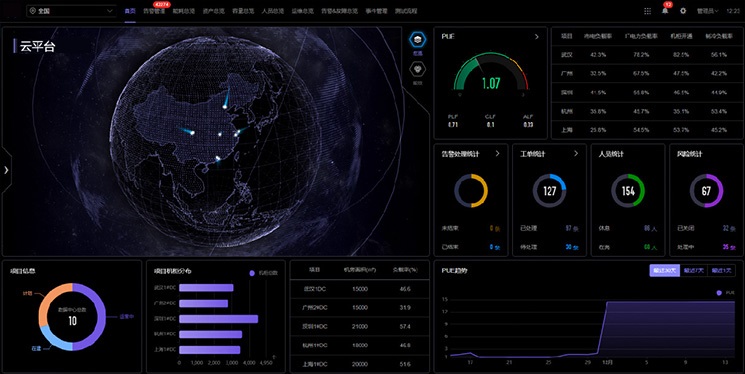
Task: Switch to the first highlighted home tab
Action: click(x=130, y=11)
